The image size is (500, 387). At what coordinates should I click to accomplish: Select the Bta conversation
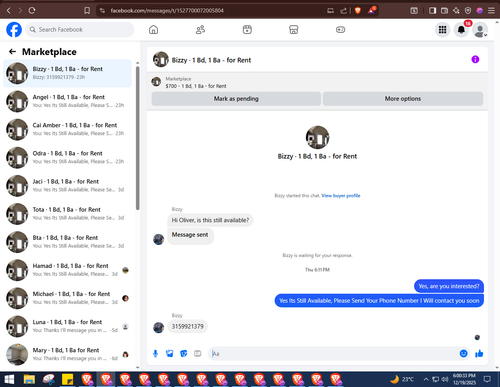tap(67, 242)
